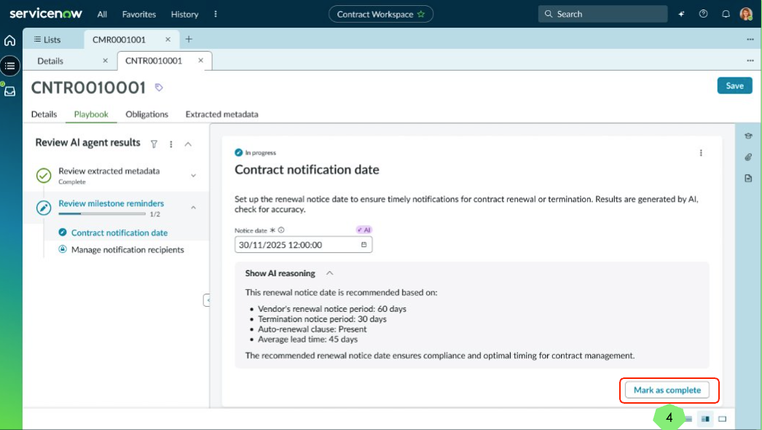Open calendar picker in Notice date field
This screenshot has height=430, width=762.
click(x=364, y=245)
